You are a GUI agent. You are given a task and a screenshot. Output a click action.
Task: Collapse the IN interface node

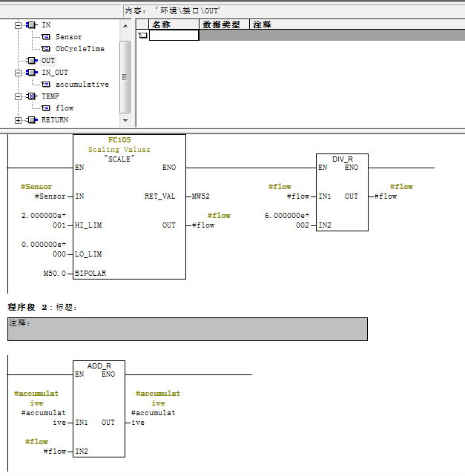(x=19, y=25)
